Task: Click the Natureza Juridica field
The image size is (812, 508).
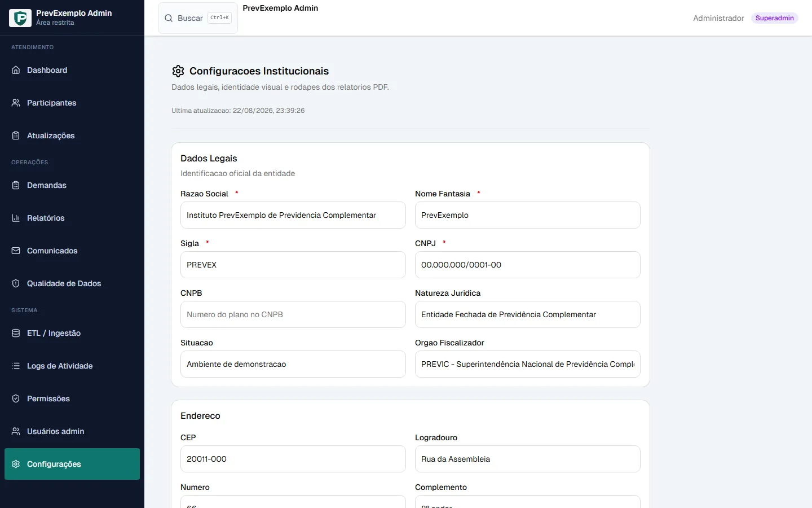Action: (528, 314)
